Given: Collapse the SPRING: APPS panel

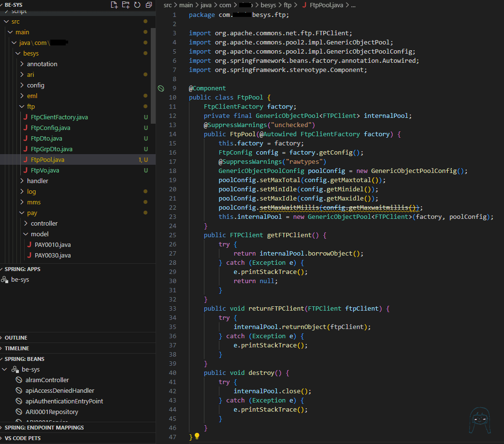Looking at the screenshot, I should pyautogui.click(x=78, y=269).
